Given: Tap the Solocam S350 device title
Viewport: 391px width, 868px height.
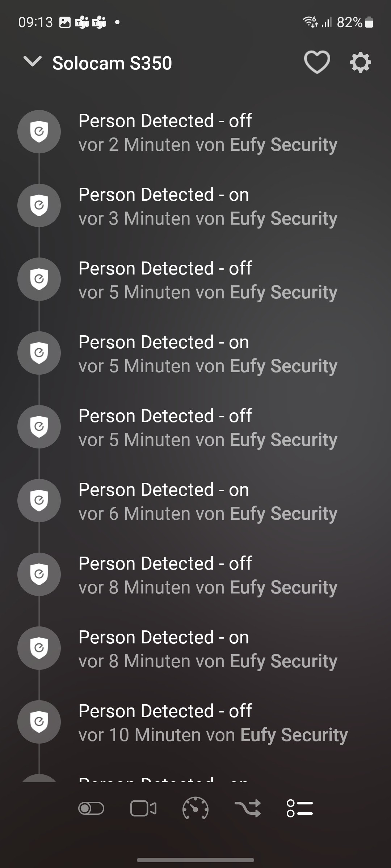Looking at the screenshot, I should pyautogui.click(x=112, y=63).
